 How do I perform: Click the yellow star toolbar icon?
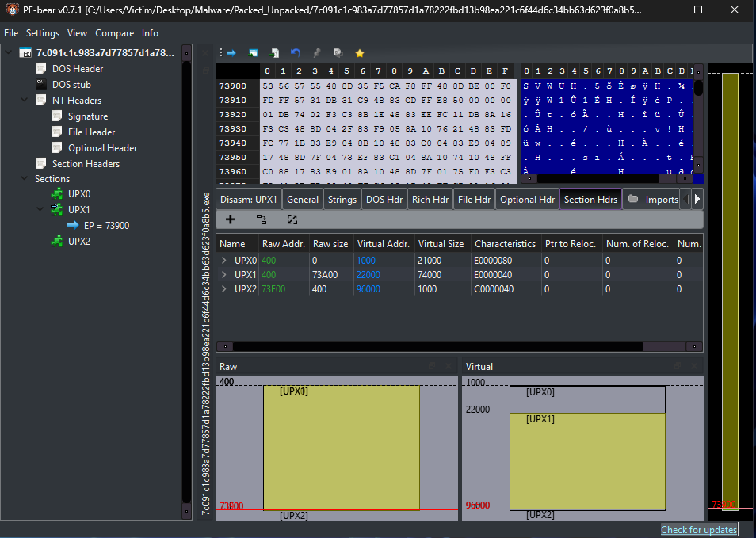(360, 53)
